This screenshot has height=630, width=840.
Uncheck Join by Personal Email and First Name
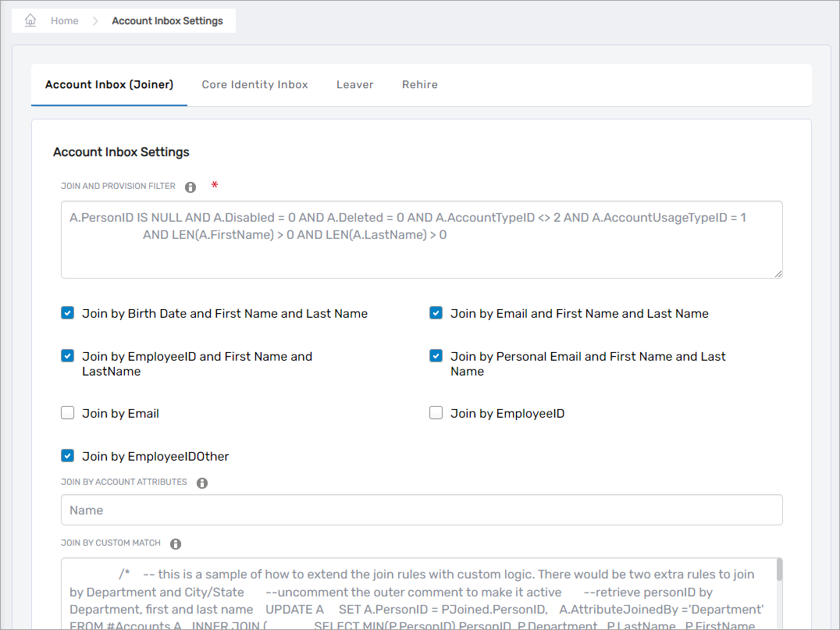[436, 356]
